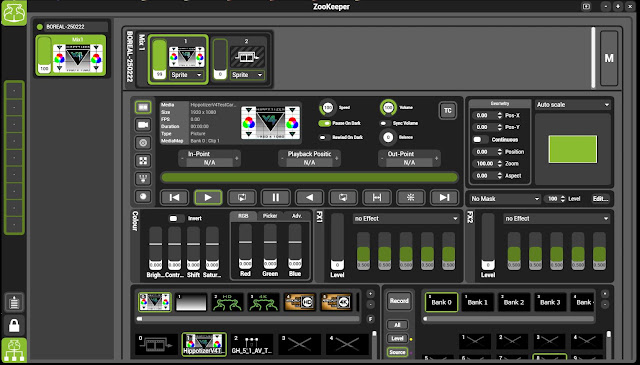Open the TC timecode settings
640x365 pixels.
pyautogui.click(x=448, y=111)
